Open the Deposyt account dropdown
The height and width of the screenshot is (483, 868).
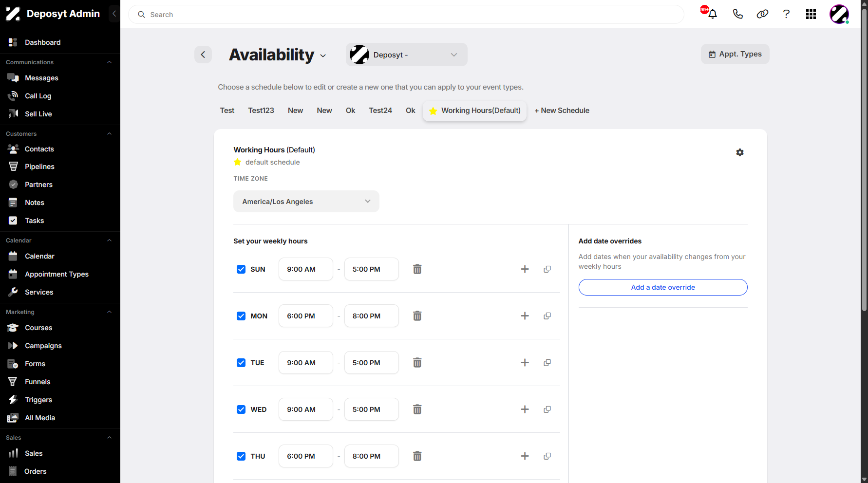point(407,55)
